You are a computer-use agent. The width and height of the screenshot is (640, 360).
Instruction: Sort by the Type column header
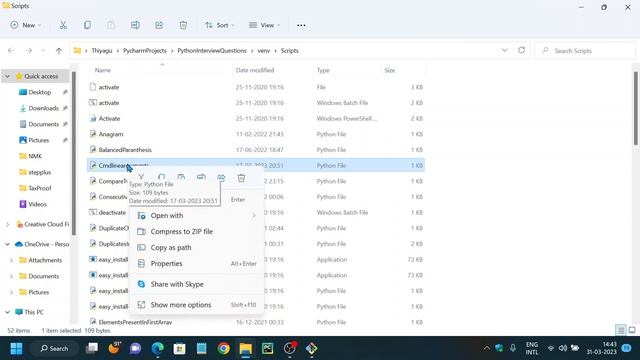click(323, 70)
